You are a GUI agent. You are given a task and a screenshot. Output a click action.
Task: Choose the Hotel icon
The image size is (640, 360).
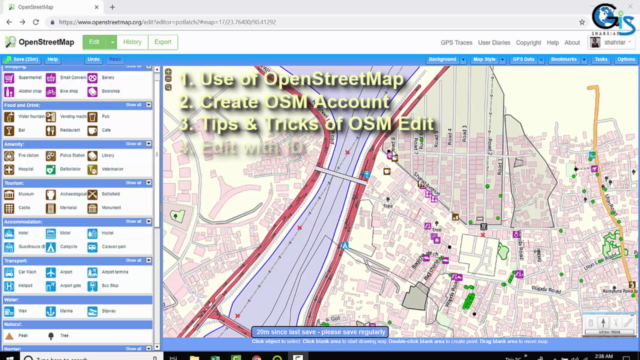pyautogui.click(x=9, y=233)
